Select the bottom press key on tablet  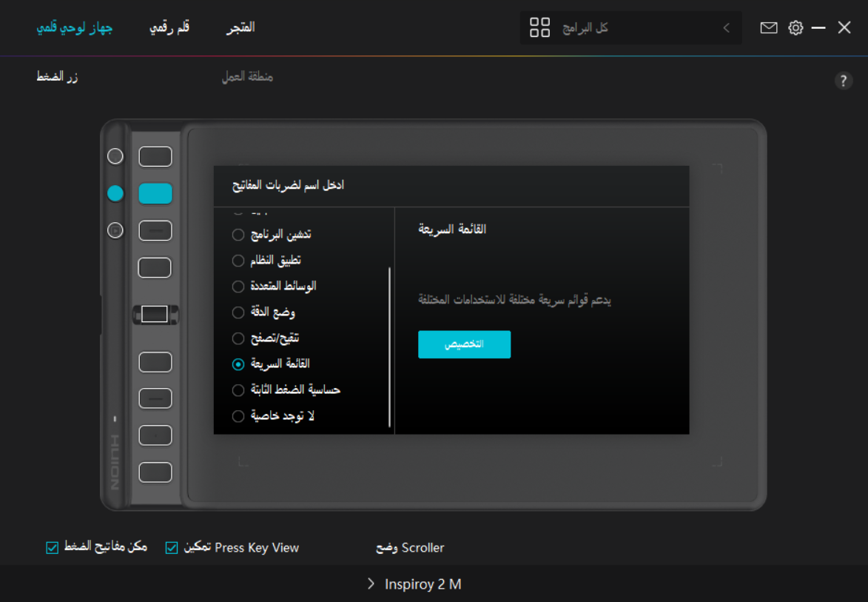[155, 472]
